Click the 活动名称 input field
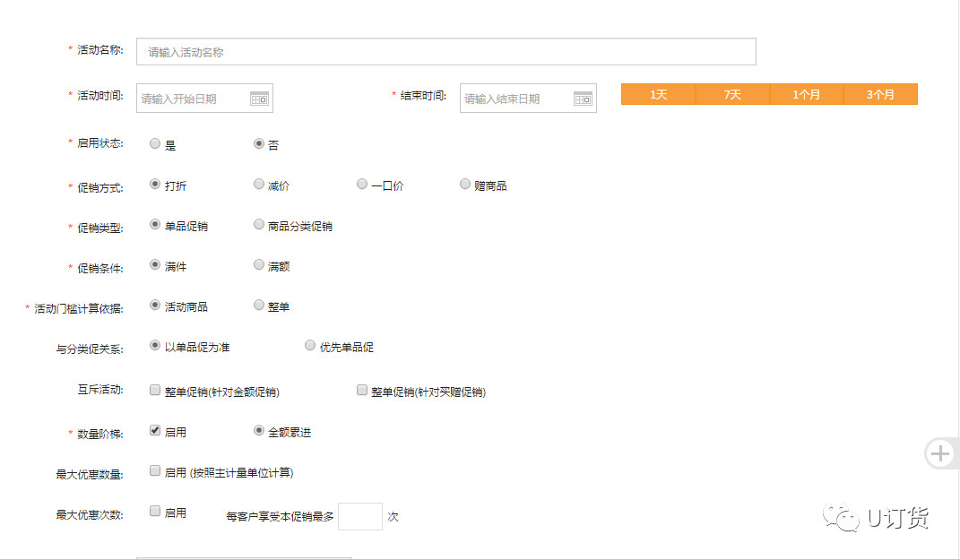This screenshot has width=960, height=560. coord(445,52)
